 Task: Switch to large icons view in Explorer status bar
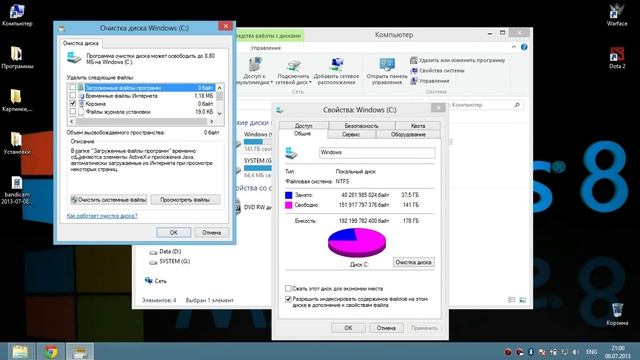tap(522, 300)
